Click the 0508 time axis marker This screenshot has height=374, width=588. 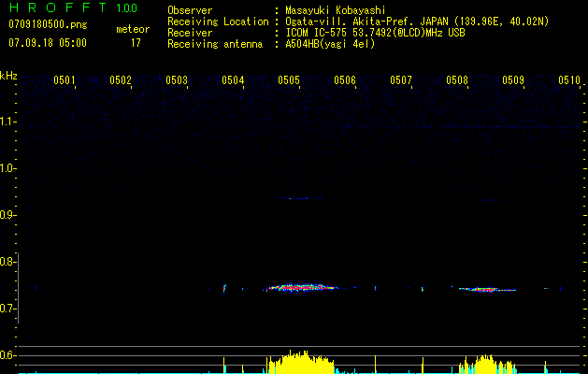pyautogui.click(x=457, y=79)
